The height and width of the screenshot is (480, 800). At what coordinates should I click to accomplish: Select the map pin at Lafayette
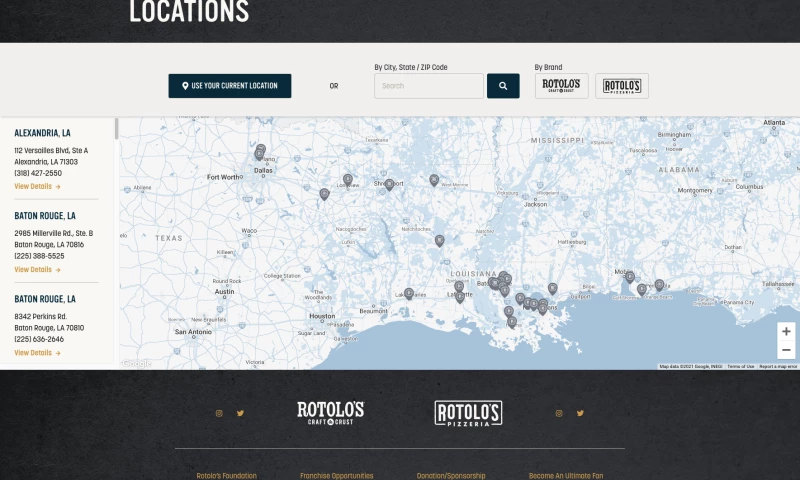point(460,297)
